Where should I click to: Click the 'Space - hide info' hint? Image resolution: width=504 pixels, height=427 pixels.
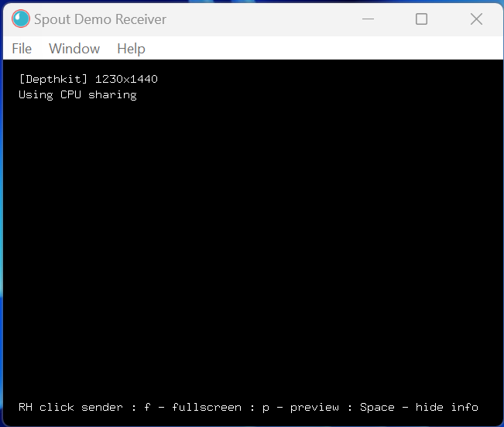tap(419, 407)
